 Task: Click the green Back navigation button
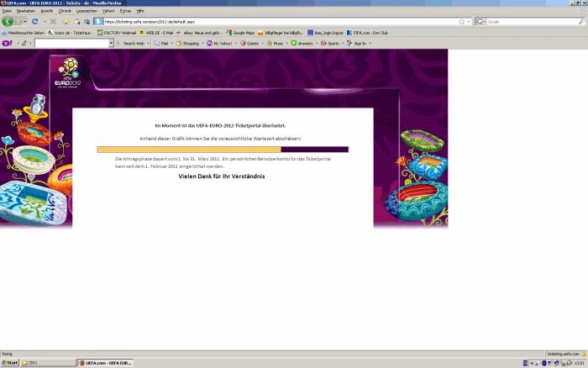pyautogui.click(x=8, y=21)
